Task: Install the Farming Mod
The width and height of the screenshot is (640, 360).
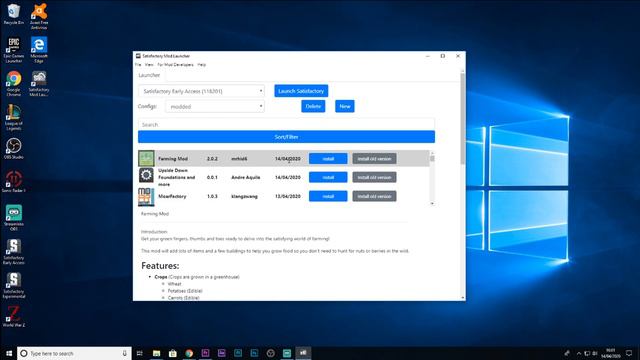Action: (328, 158)
